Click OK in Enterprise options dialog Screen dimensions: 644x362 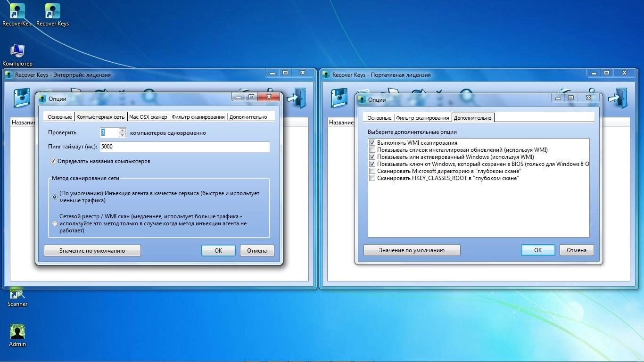coord(218,250)
